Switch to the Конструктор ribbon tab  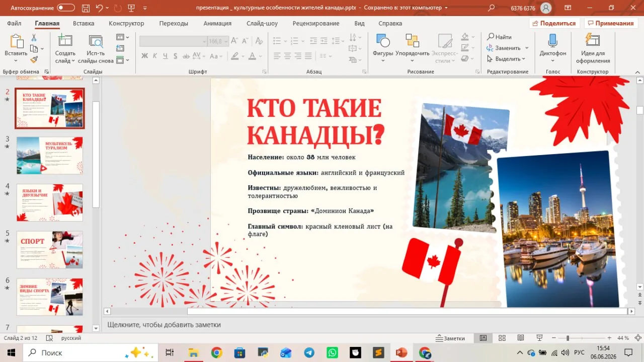(x=126, y=24)
